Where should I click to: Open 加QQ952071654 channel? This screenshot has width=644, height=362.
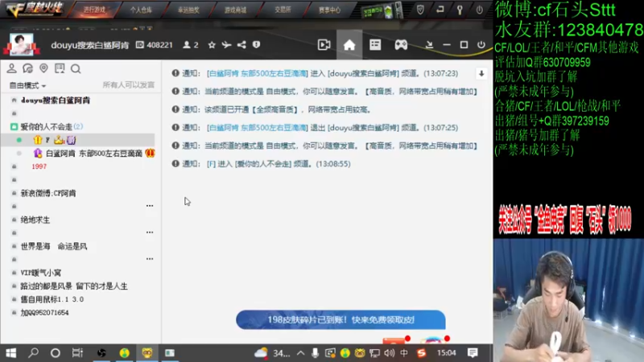coord(44,313)
